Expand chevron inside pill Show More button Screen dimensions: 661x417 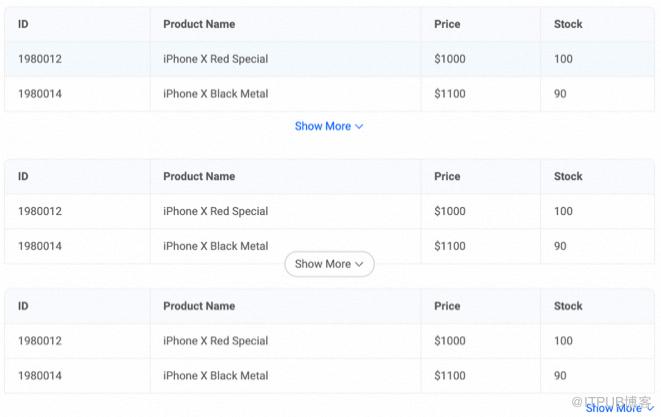(x=359, y=264)
